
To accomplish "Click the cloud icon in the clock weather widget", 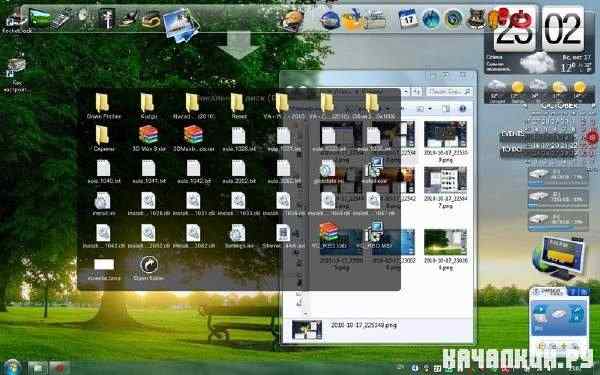I will coord(537,62).
